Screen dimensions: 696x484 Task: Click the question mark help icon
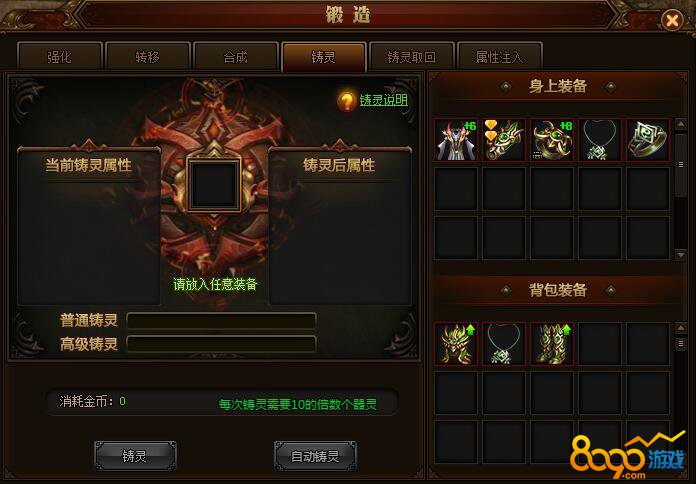[x=346, y=101]
